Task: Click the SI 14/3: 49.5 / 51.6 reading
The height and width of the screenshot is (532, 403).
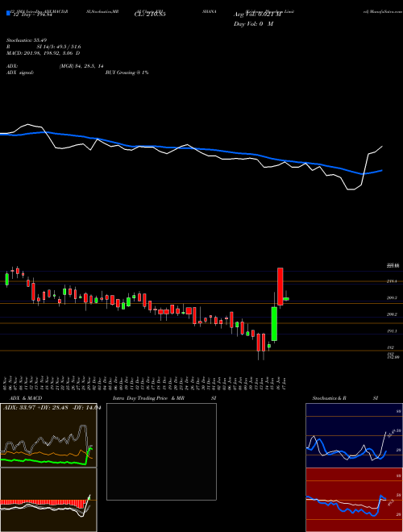Action: pos(59,48)
